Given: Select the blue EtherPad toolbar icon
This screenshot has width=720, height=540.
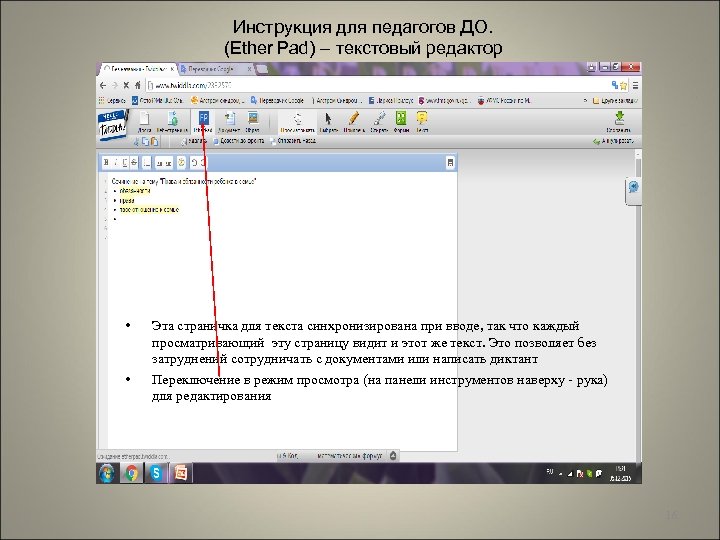Looking at the screenshot, I should pos(203,118).
